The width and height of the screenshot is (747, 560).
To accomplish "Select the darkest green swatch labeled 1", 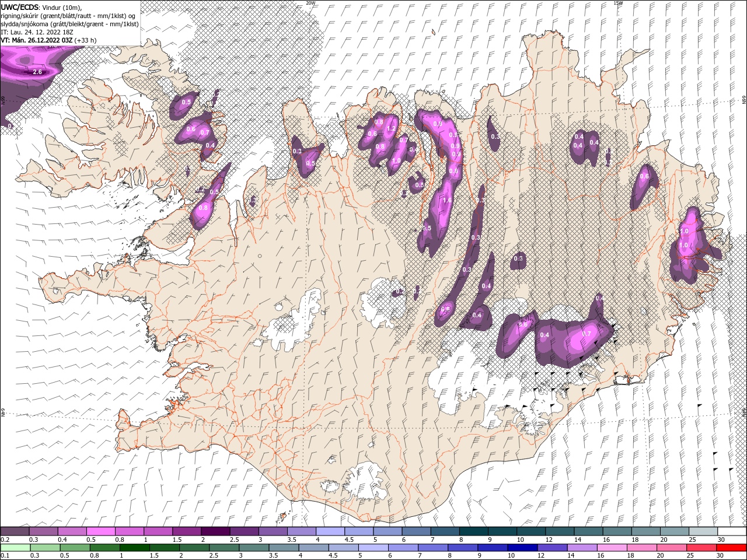I will (135, 548).
